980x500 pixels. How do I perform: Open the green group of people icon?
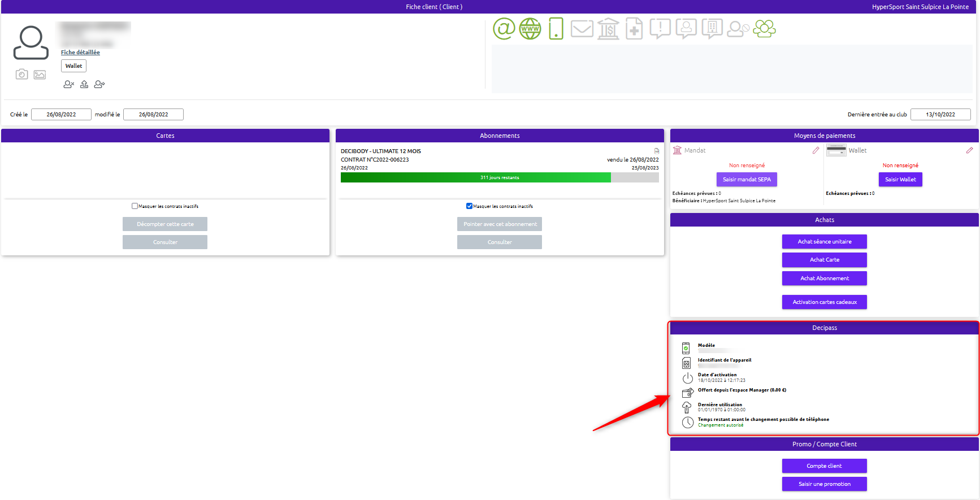[x=764, y=28]
